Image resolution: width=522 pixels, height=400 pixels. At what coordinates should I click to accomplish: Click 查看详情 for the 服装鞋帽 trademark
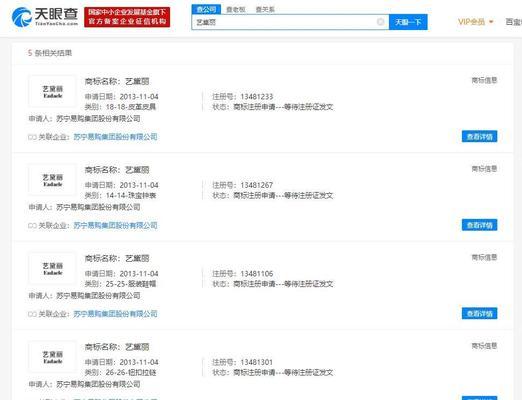tap(479, 313)
